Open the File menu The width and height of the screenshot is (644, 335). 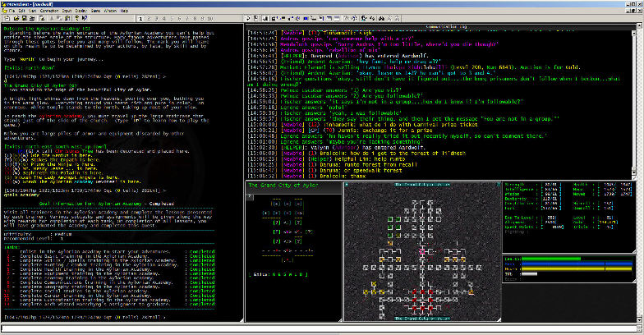(x=11, y=11)
